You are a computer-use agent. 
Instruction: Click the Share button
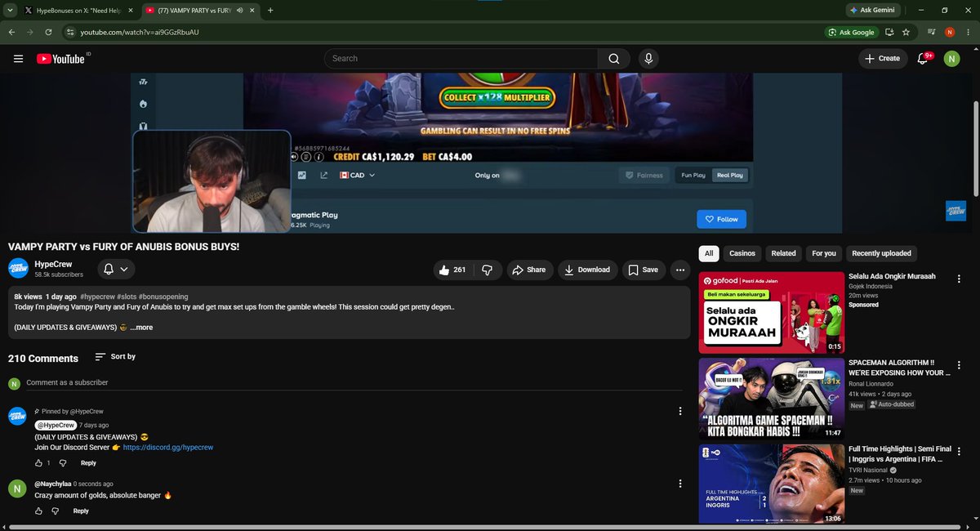528,270
